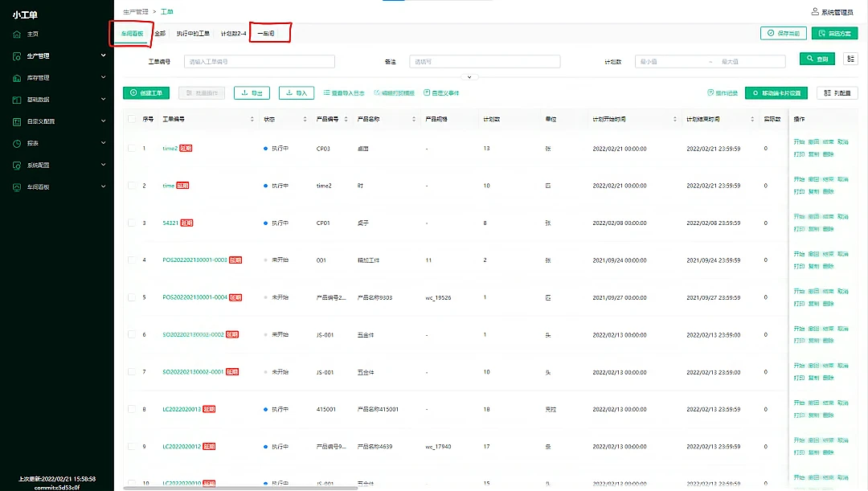
Task: Click the 库存管理 inventory icon
Action: click(x=16, y=78)
